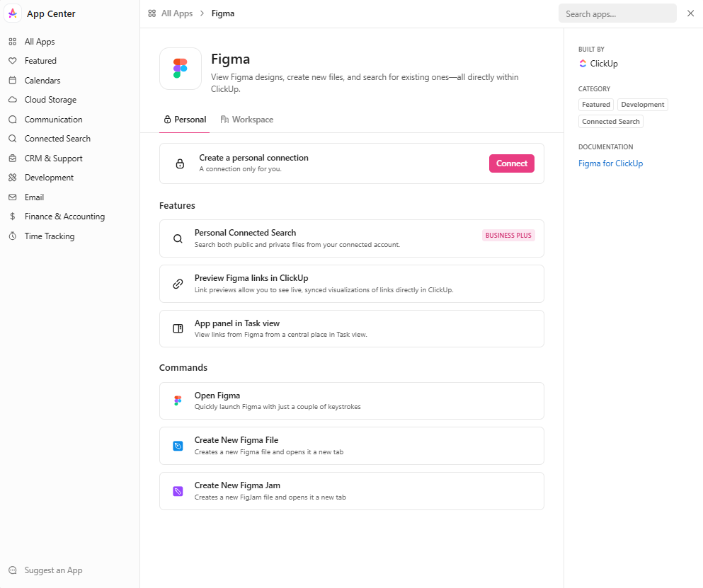Select the Open Figma command text

tap(217, 396)
